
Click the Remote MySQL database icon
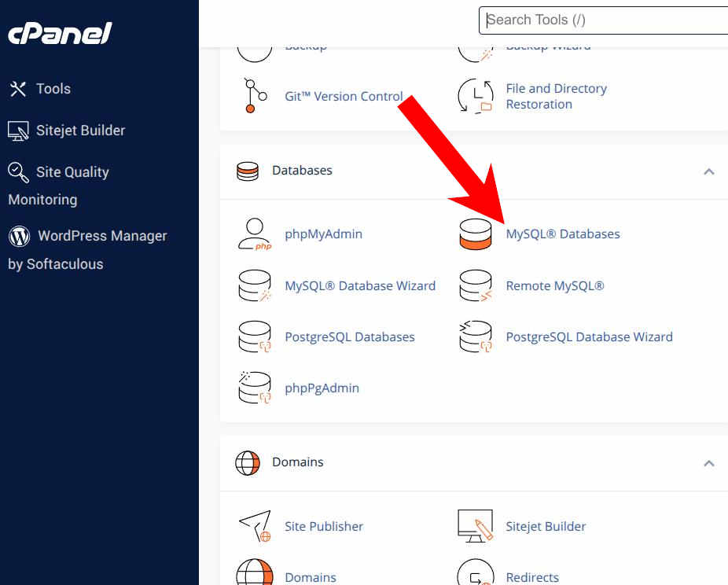click(x=476, y=285)
